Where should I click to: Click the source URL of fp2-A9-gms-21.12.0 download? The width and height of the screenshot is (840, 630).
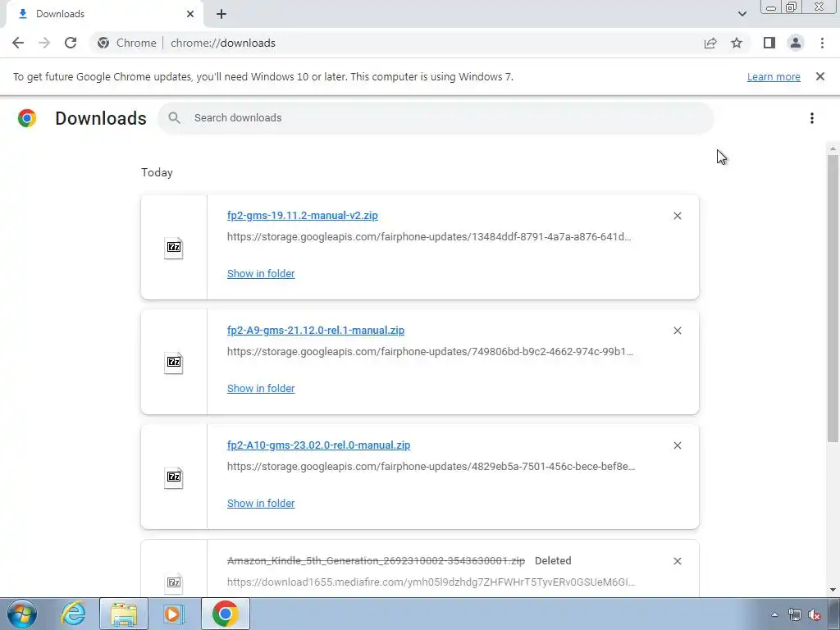[x=430, y=352]
